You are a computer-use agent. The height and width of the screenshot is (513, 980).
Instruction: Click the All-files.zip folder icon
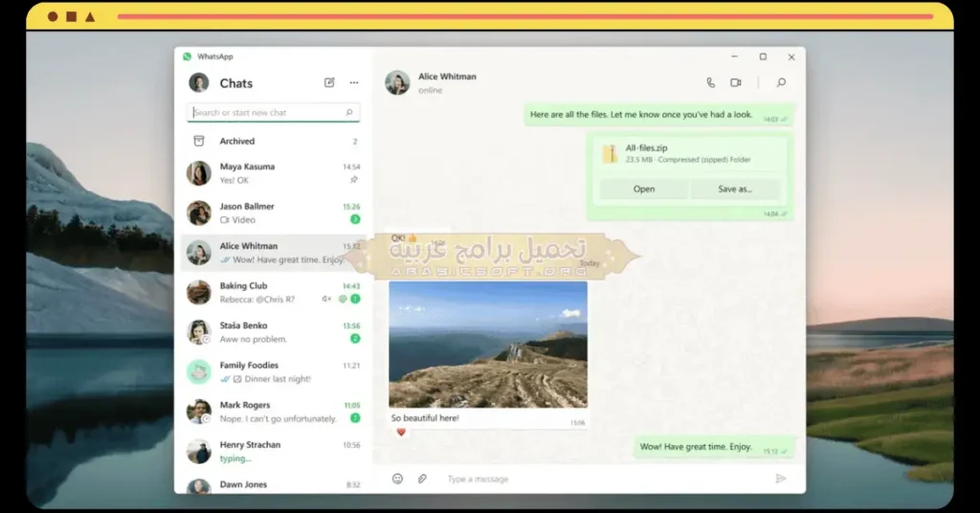click(610, 153)
